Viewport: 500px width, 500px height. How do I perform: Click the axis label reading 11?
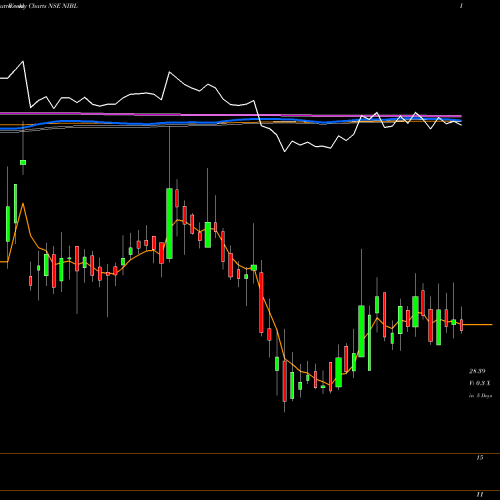point(480,494)
